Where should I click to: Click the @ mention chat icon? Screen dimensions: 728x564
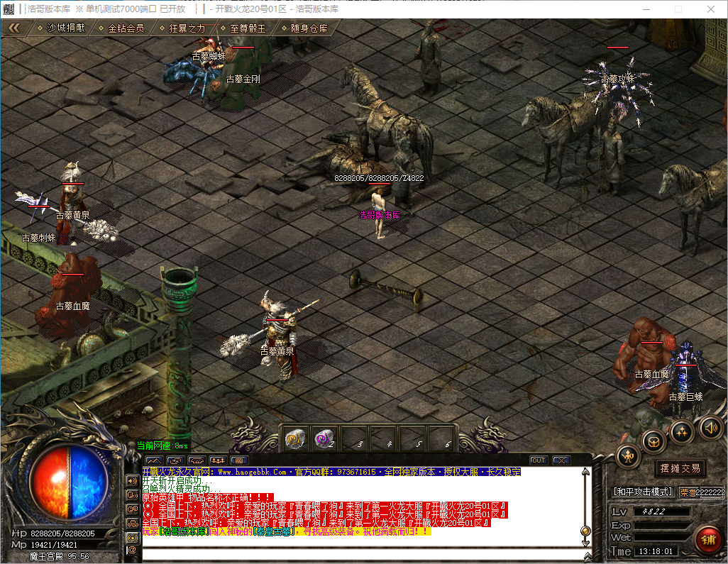[x=133, y=551]
